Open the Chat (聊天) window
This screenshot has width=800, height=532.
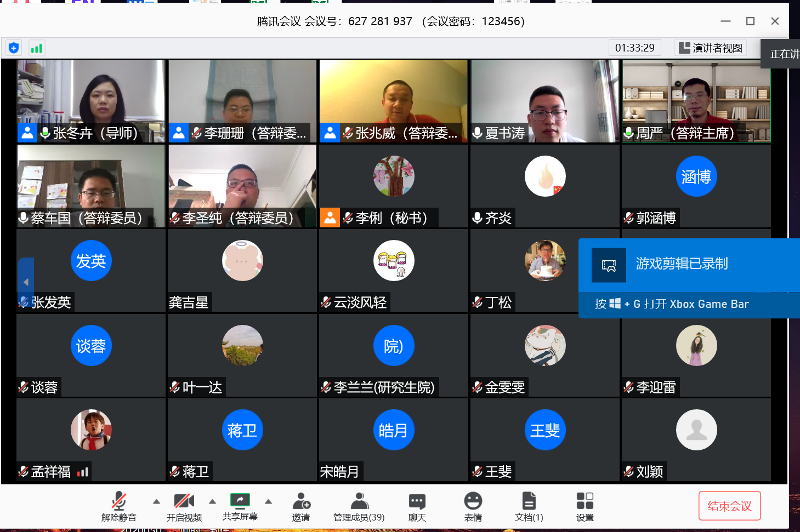417,506
